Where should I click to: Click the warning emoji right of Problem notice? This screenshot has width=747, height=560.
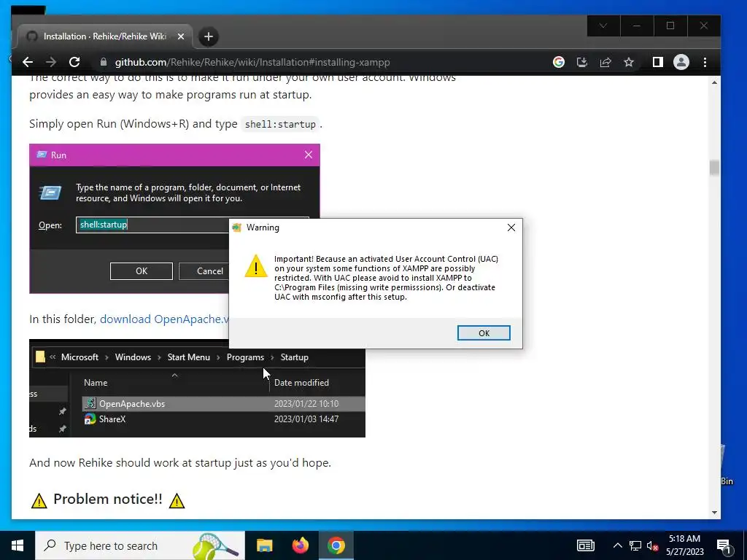[x=177, y=500]
